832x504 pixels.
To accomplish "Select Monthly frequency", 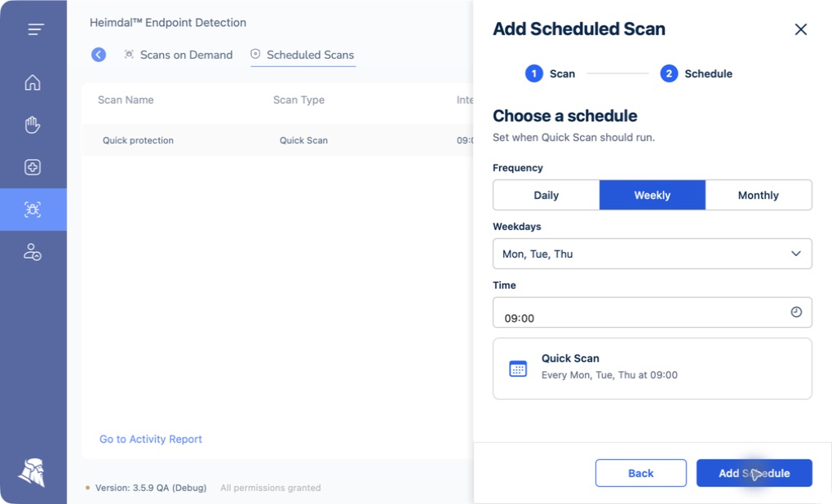I will coord(759,195).
